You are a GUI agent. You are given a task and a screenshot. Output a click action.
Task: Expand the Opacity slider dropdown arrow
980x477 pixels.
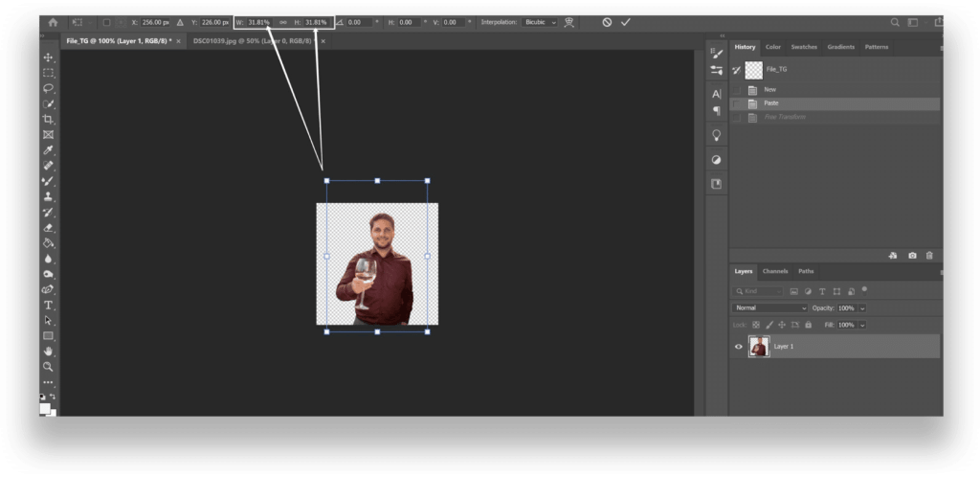(x=862, y=308)
